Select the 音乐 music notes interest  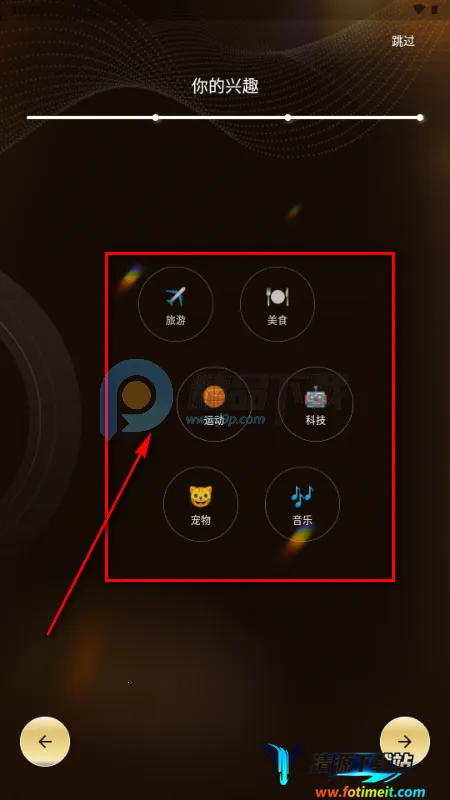pyautogui.click(x=303, y=504)
